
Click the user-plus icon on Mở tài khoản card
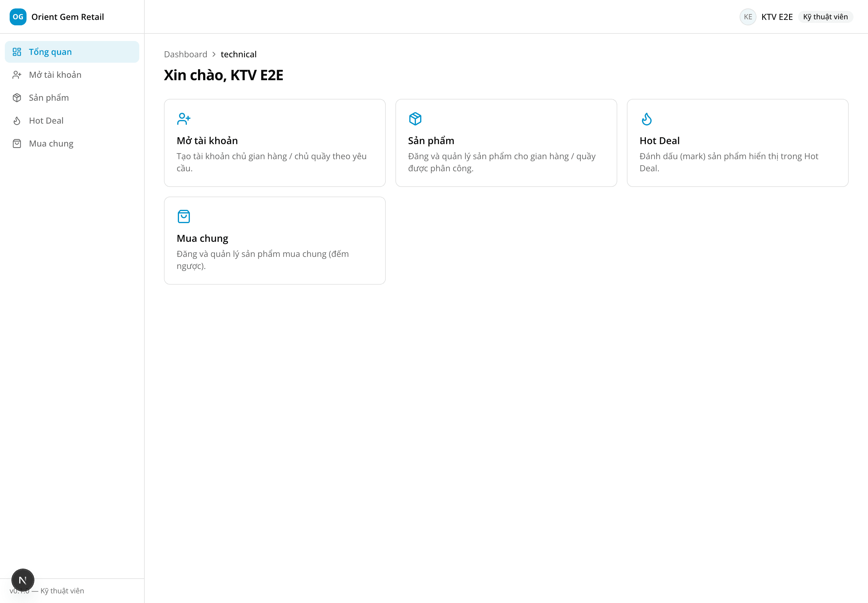[184, 118]
